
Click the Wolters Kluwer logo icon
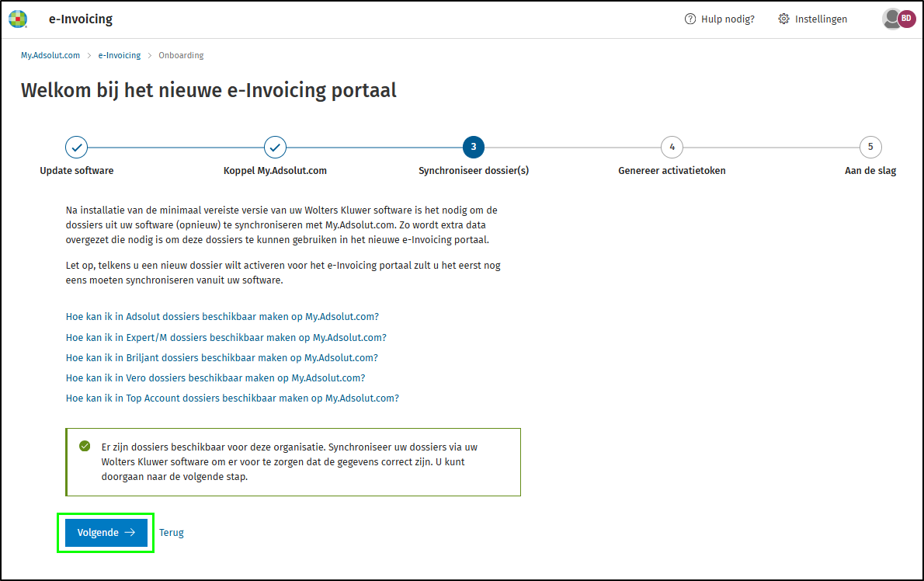[x=17, y=19]
